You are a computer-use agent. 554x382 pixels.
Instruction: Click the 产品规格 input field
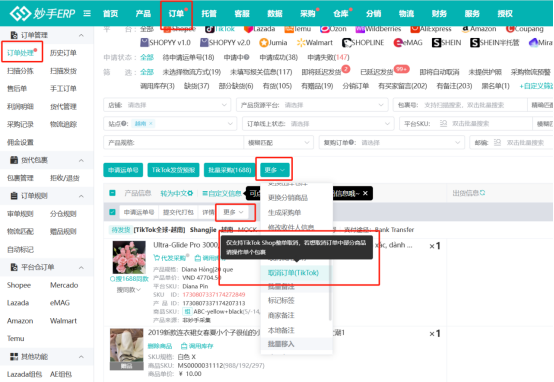[173, 143]
